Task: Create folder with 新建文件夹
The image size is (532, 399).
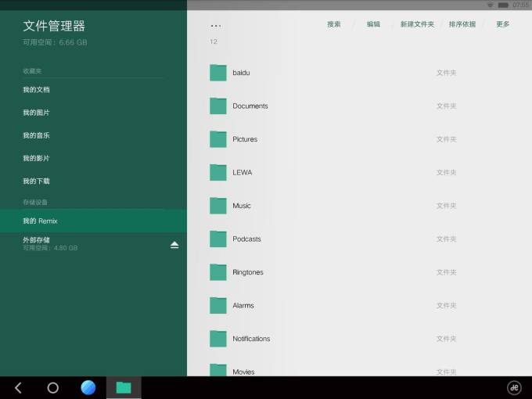Action: click(x=417, y=24)
